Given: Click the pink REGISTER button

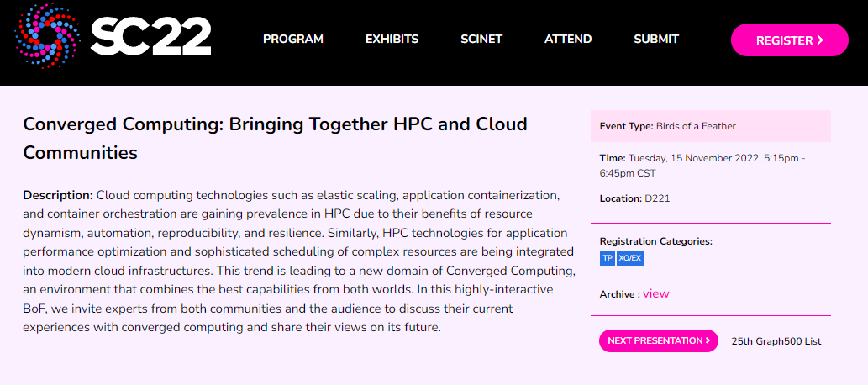Looking at the screenshot, I should click(x=789, y=40).
